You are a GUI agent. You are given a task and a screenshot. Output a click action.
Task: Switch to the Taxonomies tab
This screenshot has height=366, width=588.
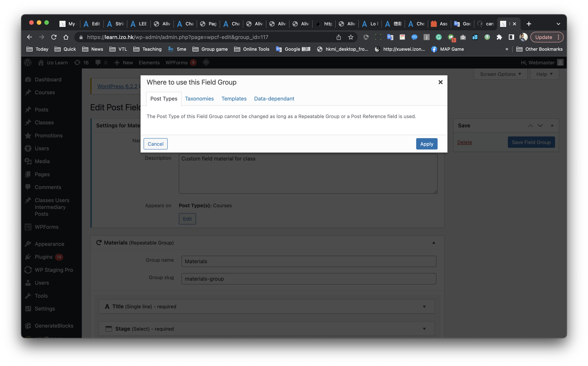coord(199,99)
